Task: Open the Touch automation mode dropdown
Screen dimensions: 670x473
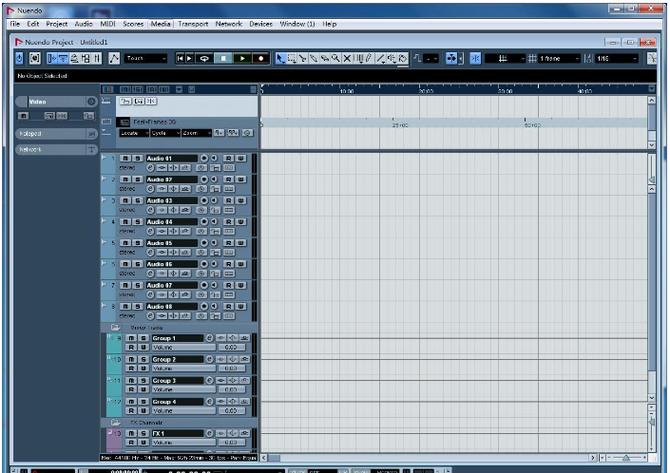Action: click(146, 58)
